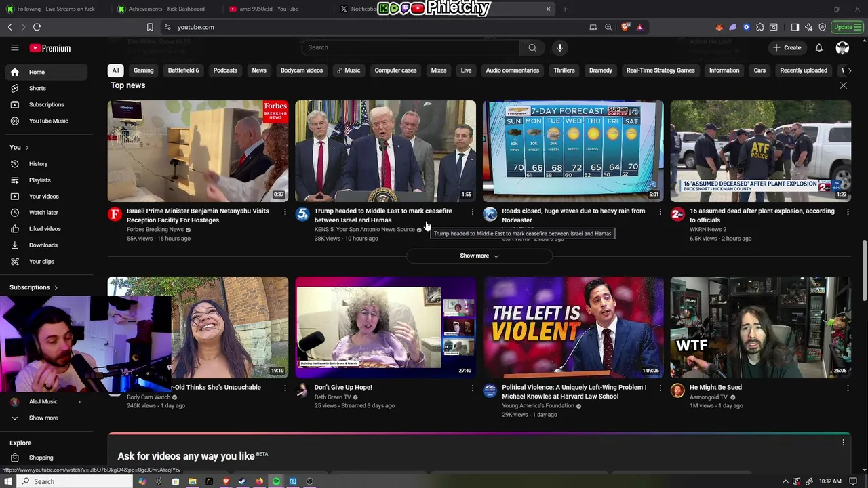Open File Explorer from taskbar
This screenshot has height=488, width=868.
193,481
